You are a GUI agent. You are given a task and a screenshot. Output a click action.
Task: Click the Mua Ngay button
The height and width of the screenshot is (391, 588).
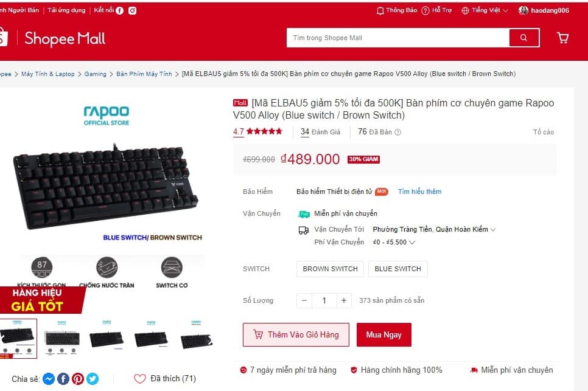[384, 335]
